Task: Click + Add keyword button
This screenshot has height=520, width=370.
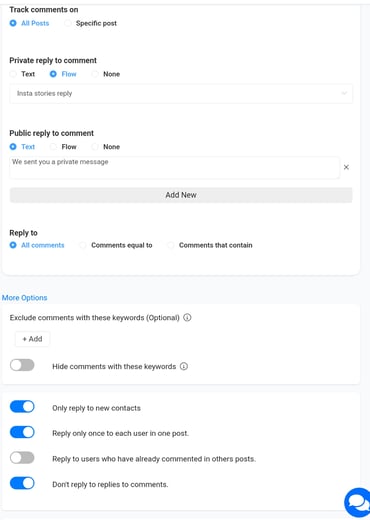Action: (x=32, y=339)
